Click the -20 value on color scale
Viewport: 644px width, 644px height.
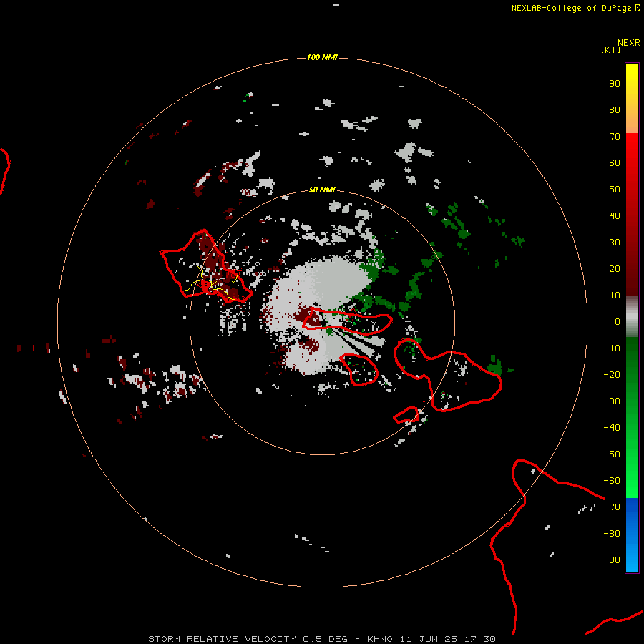(612, 374)
